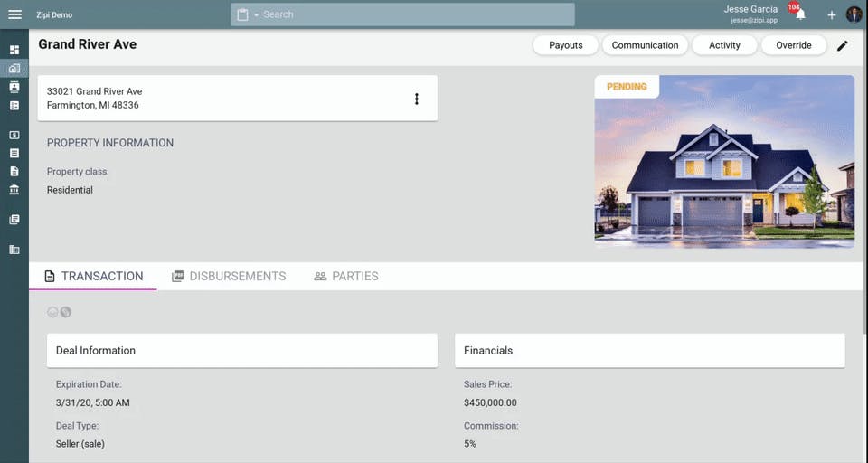The width and height of the screenshot is (868, 463).
Task: Open the checklist tasks sidebar icon
Action: [x=14, y=105]
